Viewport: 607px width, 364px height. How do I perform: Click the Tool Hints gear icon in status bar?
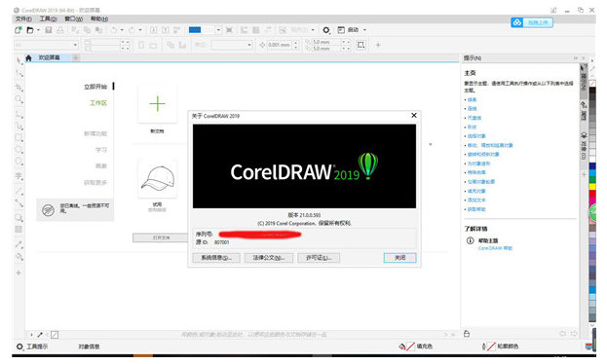tap(19, 346)
